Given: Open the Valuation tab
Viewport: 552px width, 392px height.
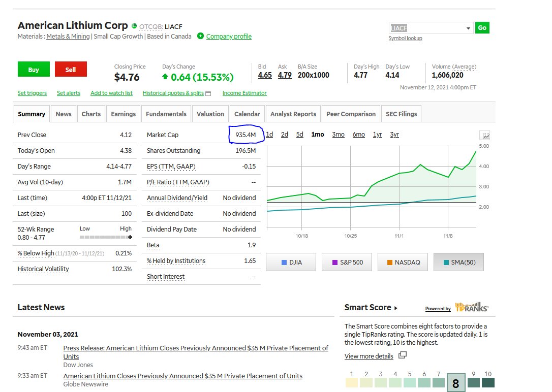Looking at the screenshot, I should 210,114.
